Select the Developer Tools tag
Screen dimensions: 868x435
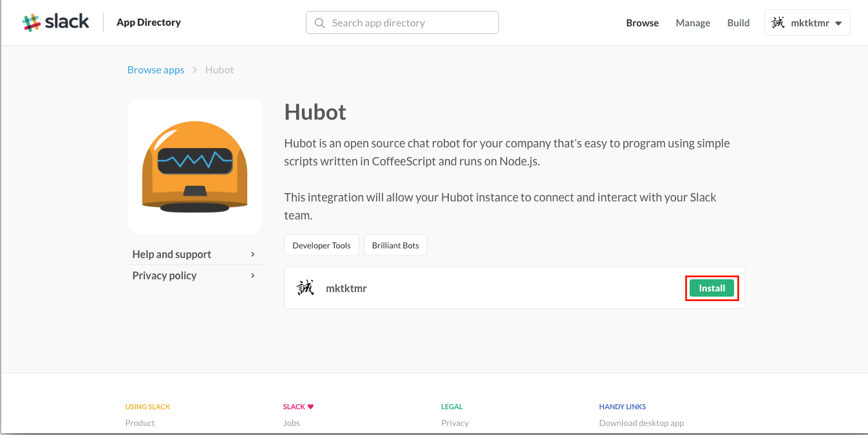point(321,245)
